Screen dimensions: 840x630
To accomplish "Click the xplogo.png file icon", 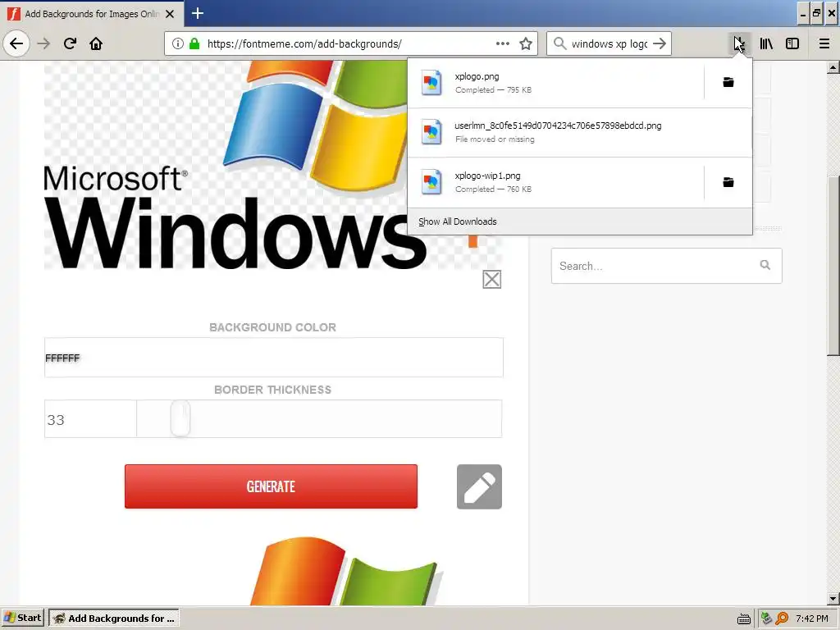I will (431, 83).
